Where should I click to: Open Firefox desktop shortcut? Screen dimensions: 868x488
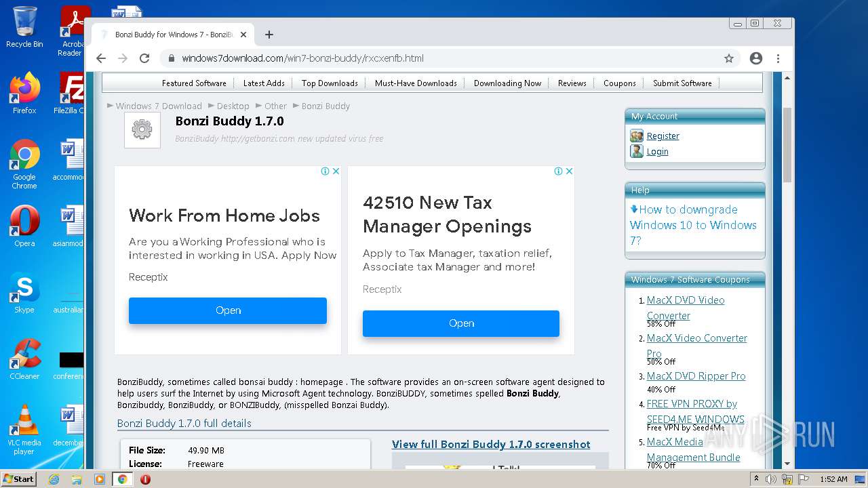[24, 94]
